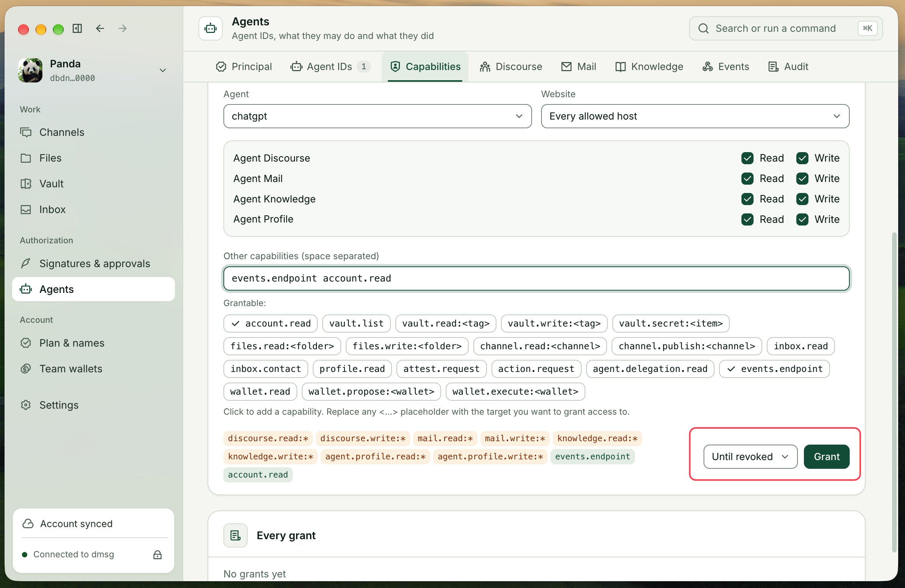Image resolution: width=905 pixels, height=588 pixels.
Task: Add the wallet.read capability chip
Action: pos(260,392)
